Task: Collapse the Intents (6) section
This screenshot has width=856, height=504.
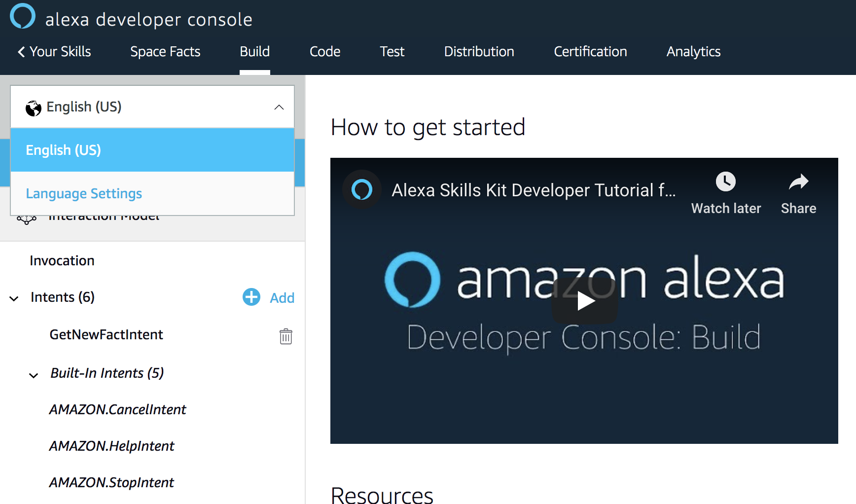Action: click(x=13, y=298)
